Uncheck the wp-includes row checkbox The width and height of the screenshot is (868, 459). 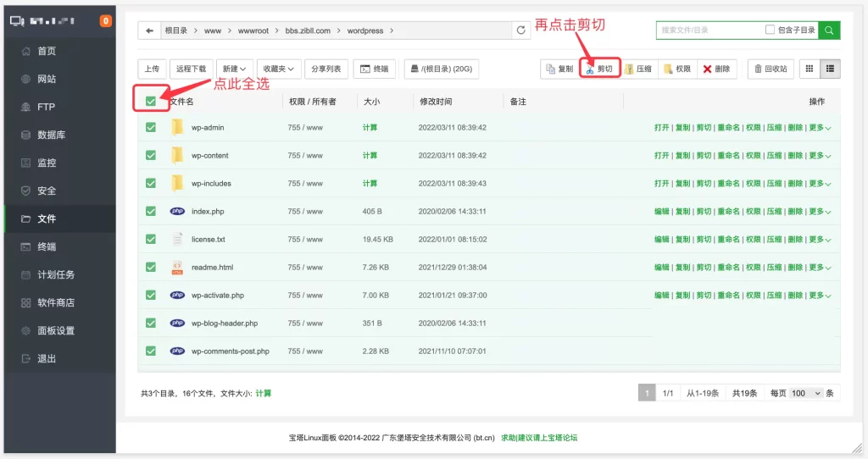151,183
